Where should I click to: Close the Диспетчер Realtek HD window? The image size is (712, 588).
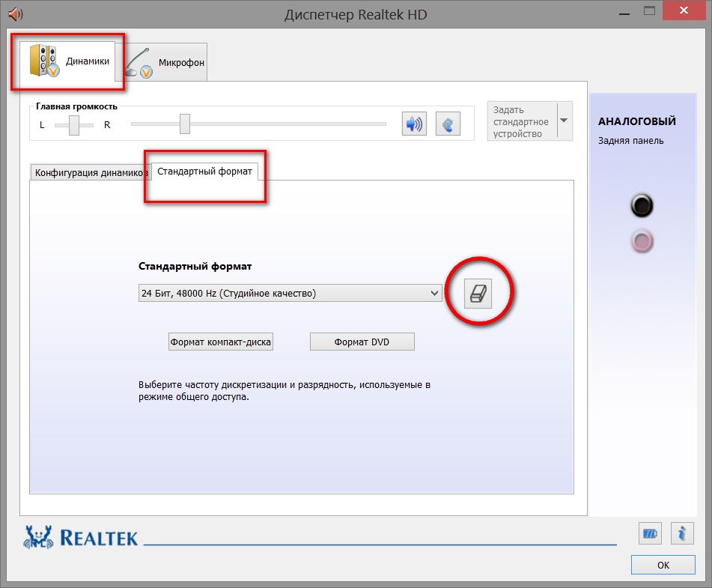pos(684,10)
